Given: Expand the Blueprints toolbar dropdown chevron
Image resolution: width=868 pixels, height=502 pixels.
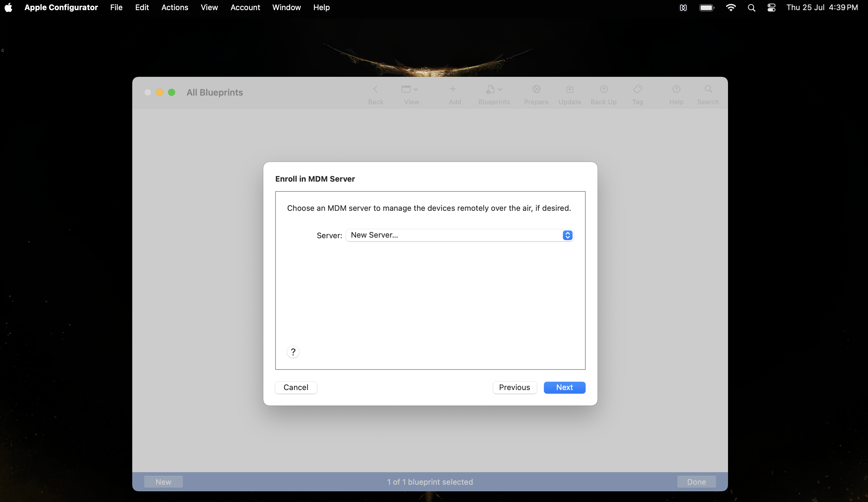Looking at the screenshot, I should (500, 90).
